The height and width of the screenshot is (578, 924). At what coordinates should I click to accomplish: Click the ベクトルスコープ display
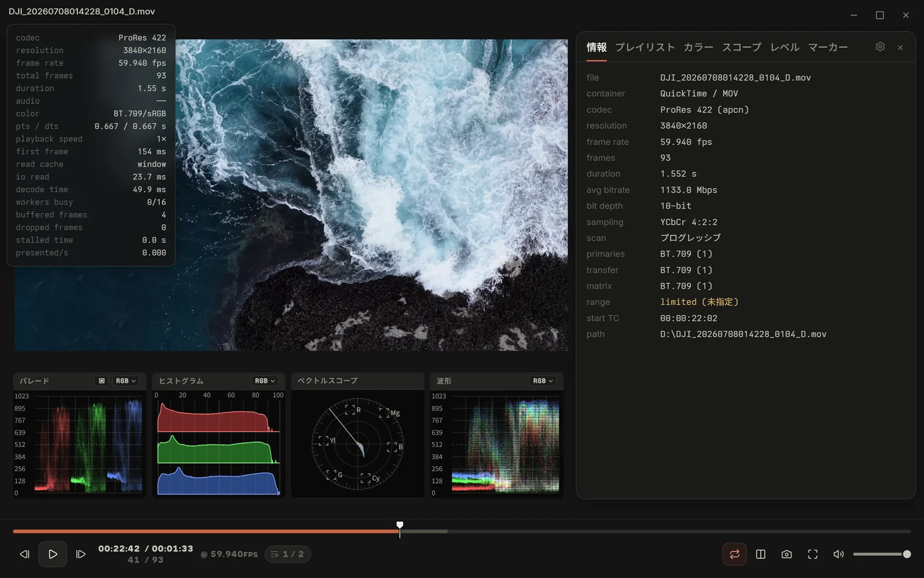pos(357,444)
